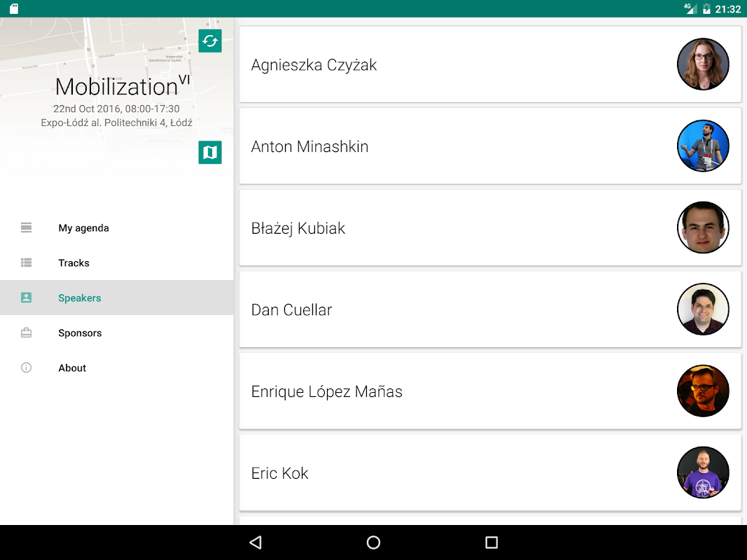Tap Anton Minashkin's profile photo

[703, 146]
